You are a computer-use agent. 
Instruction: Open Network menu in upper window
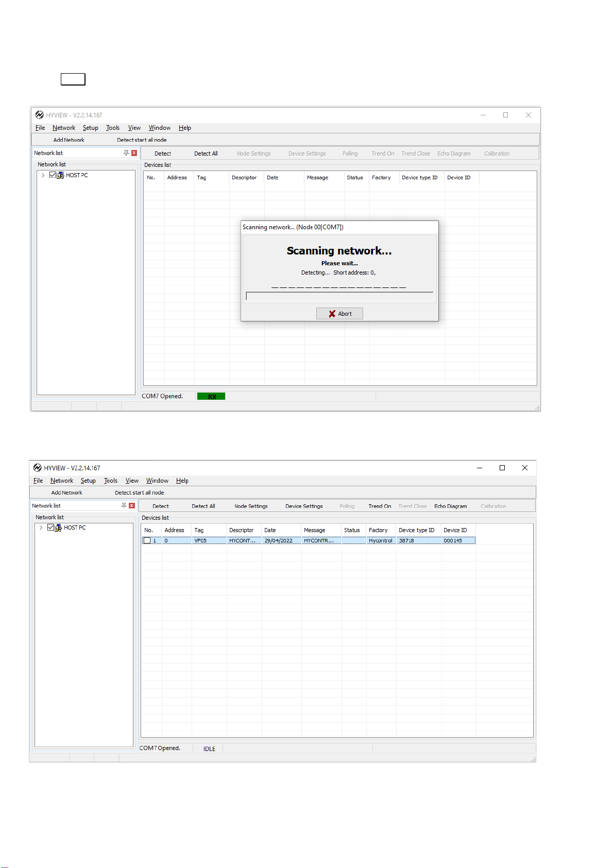pos(64,128)
